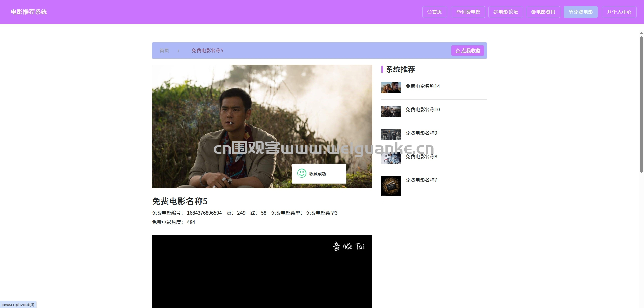Open recommended movie 免费电影名称14
This screenshot has width=644, height=308.
423,86
